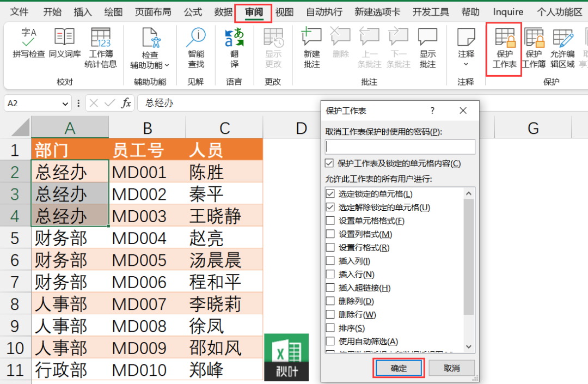Viewport: 588px width, 384px height.
Task: Toggle 保护工作表及锁定的单元格内容 checkbox
Action: [x=329, y=163]
